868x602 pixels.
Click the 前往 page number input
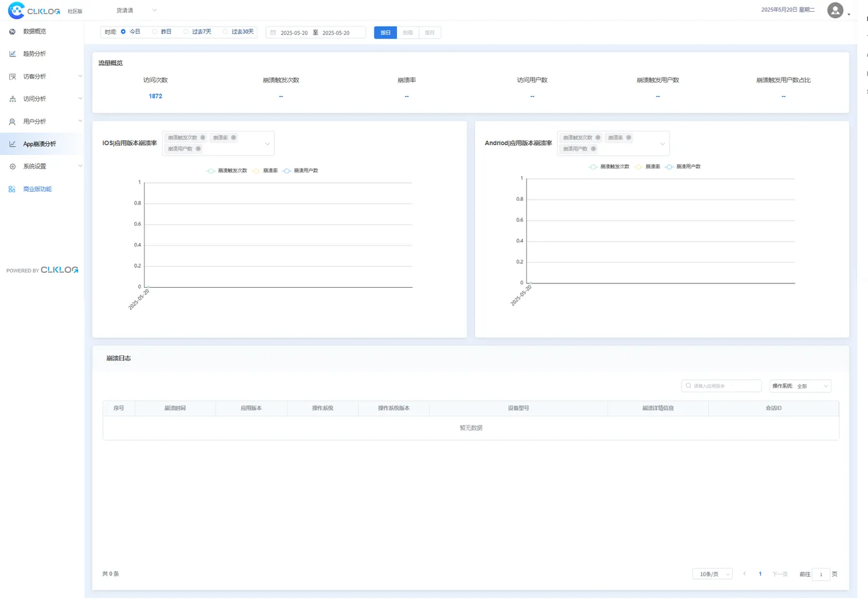(821, 574)
